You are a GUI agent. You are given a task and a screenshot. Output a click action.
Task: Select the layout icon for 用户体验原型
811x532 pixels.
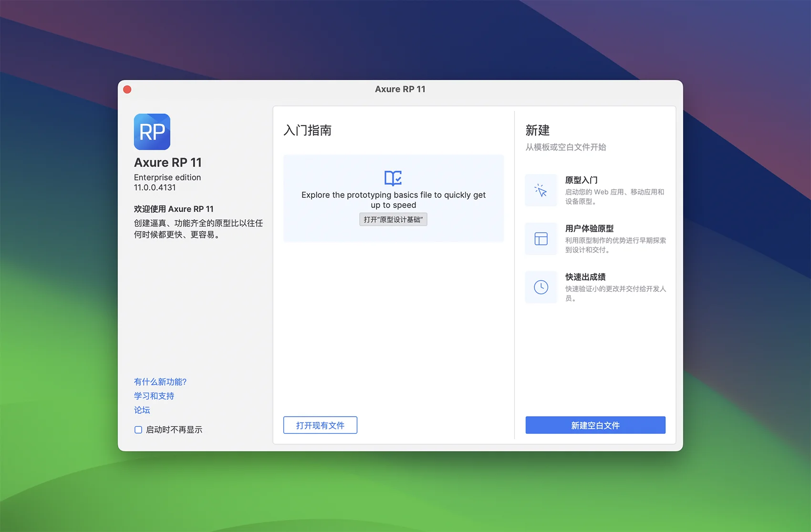[x=541, y=239]
